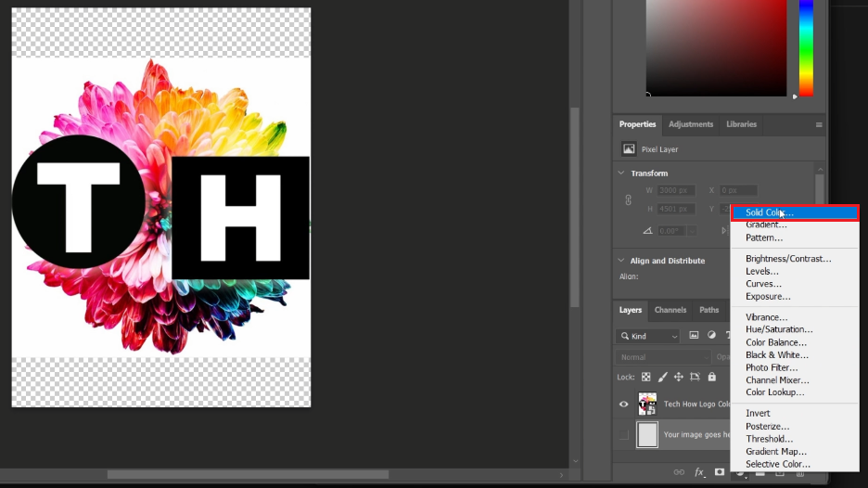This screenshot has width=868, height=488.
Task: Switch to the Layers tab
Action: 630,310
